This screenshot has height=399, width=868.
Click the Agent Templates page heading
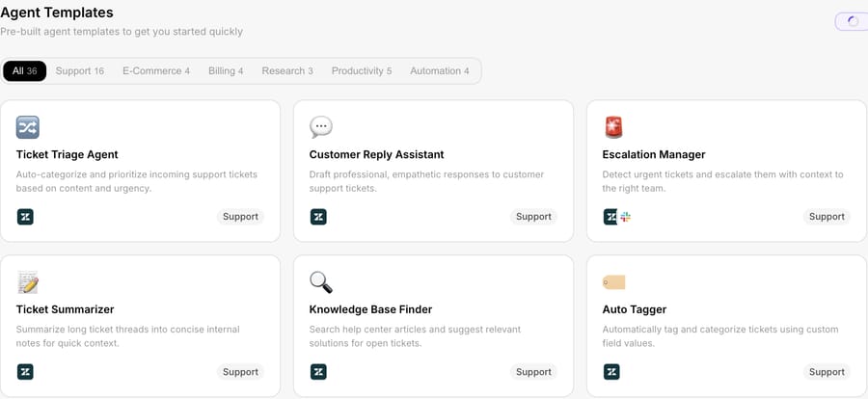click(x=57, y=13)
